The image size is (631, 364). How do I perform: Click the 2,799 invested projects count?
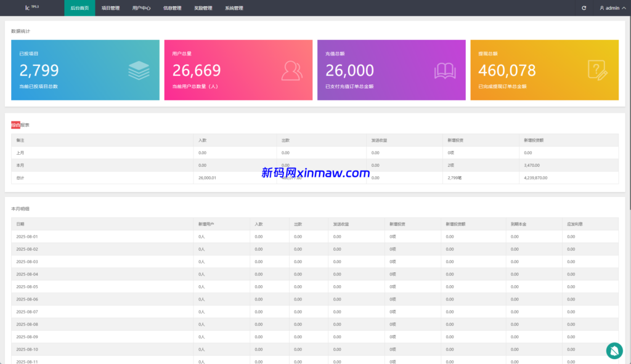[x=39, y=70]
